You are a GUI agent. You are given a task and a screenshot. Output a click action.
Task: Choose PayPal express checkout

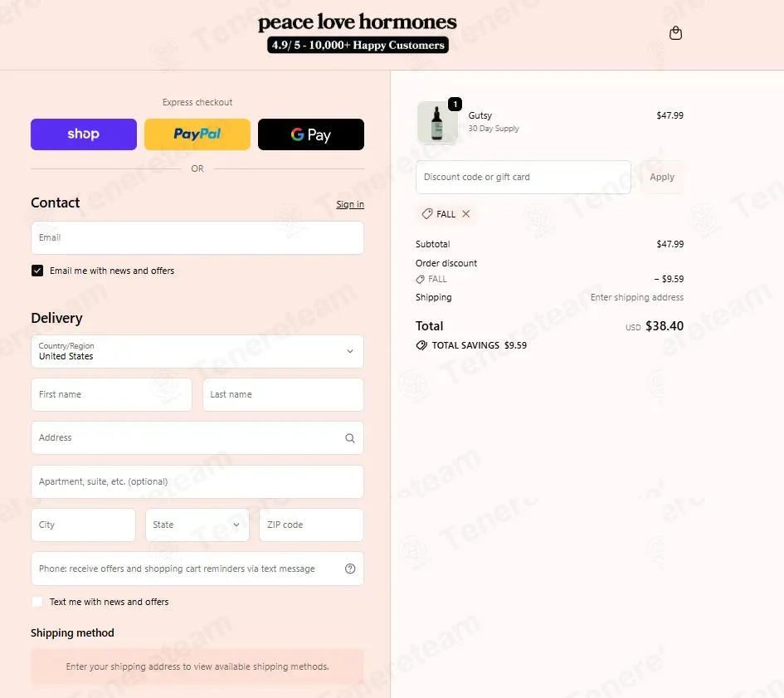(197, 134)
